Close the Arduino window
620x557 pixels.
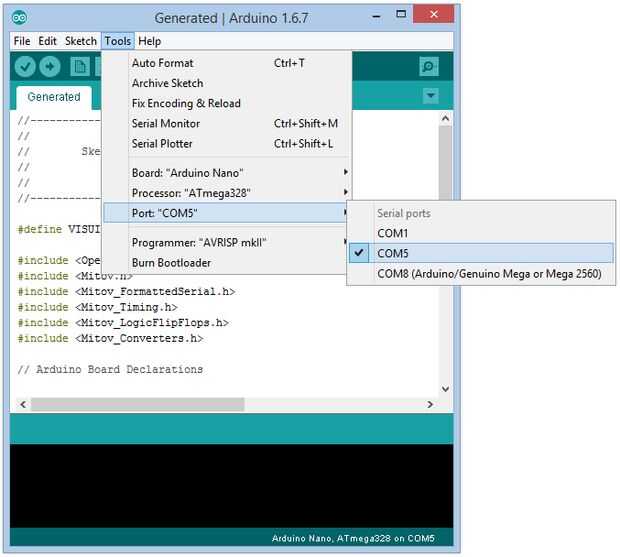[434, 15]
